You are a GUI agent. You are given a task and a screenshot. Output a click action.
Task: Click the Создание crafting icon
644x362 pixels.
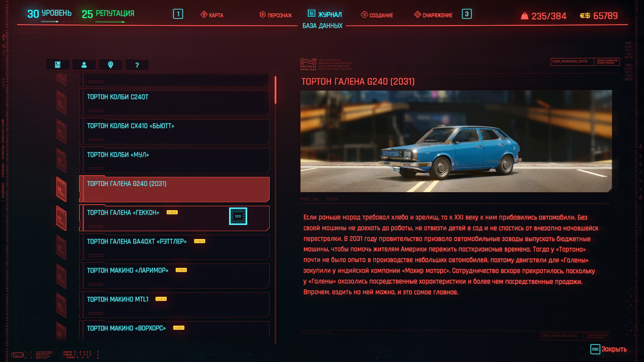point(364,15)
